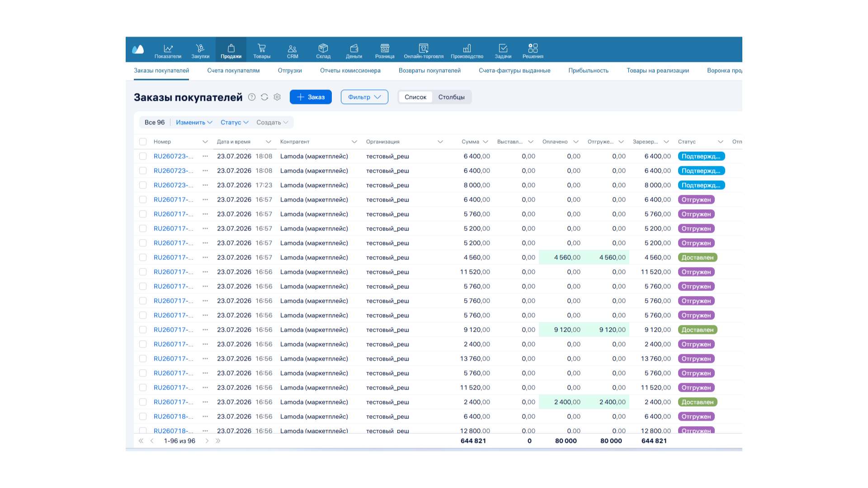
Task: Select checkbox of the 4 560,00 Доставлен order
Action: (143, 258)
